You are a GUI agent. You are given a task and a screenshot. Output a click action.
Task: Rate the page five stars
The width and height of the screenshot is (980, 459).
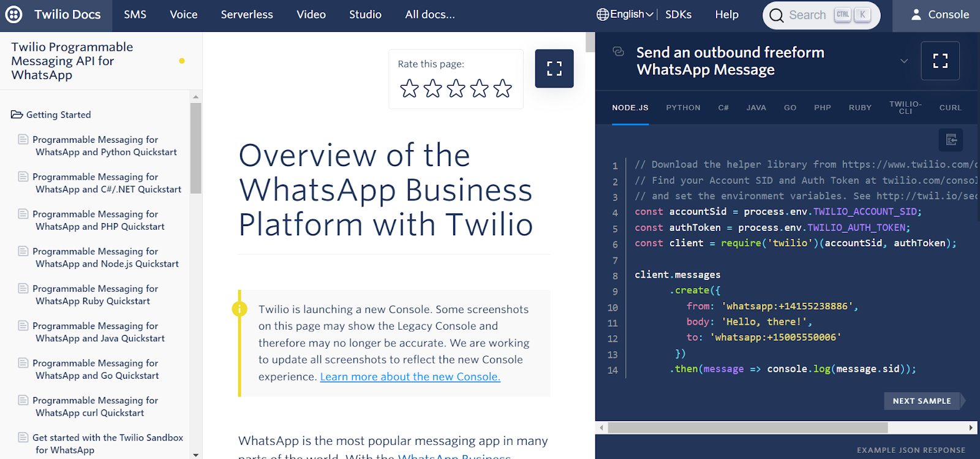pos(502,89)
